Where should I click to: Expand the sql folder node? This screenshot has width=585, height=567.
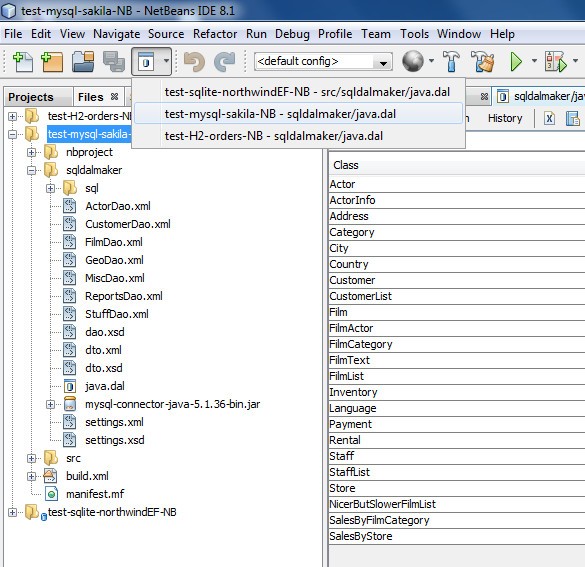click(x=51, y=188)
